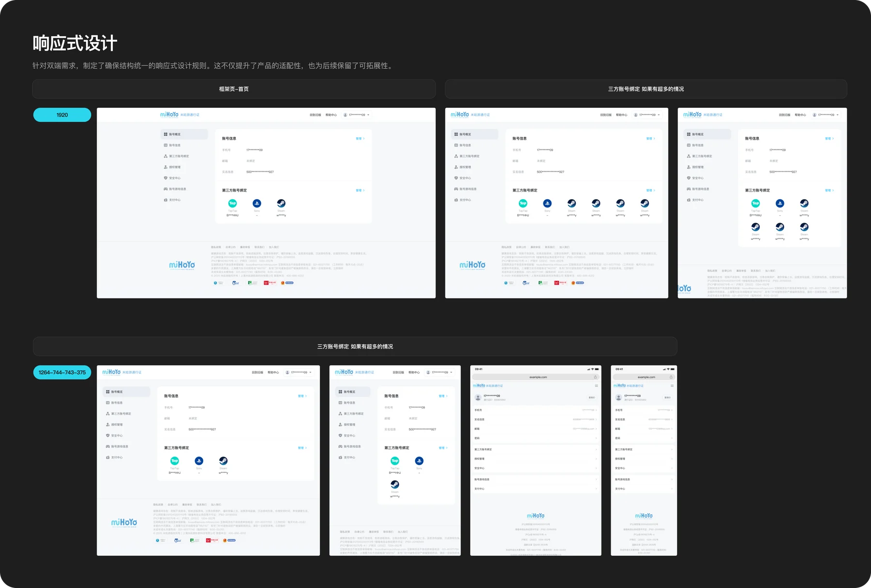Select 账号概览 in the 1920 mockup sidebar
871x588 pixels.
(184, 134)
